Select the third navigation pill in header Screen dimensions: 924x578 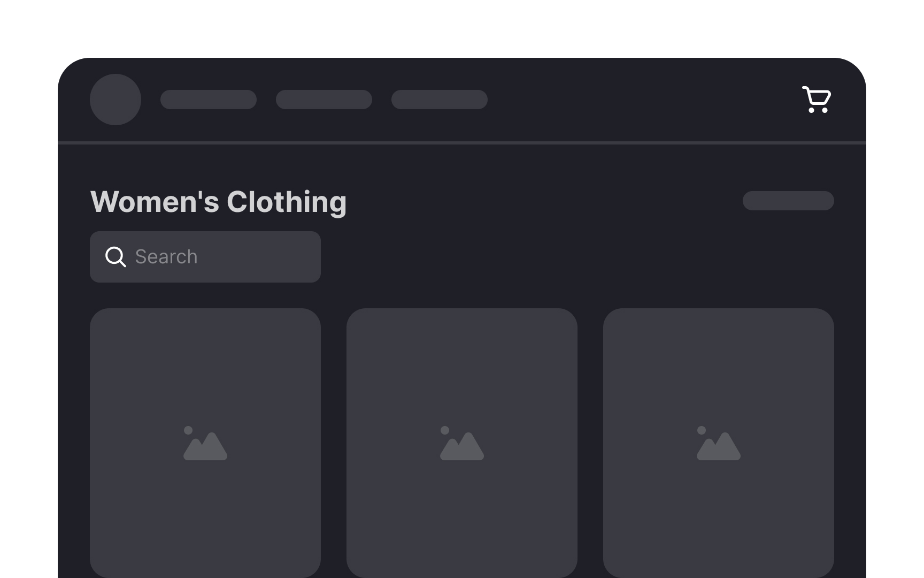pyautogui.click(x=440, y=100)
